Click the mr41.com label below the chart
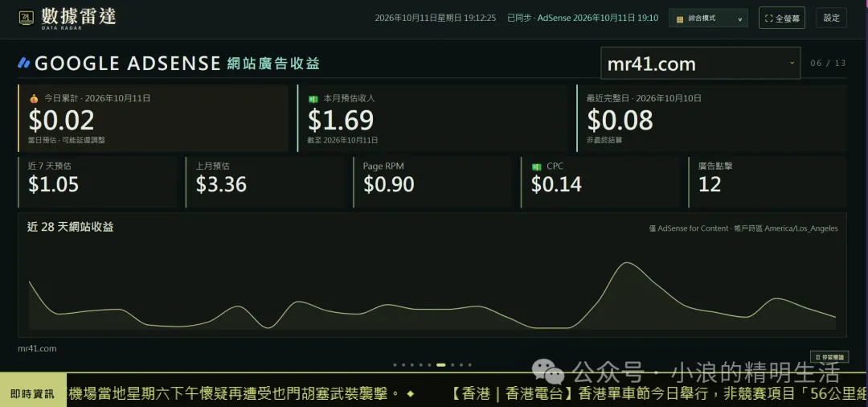The width and height of the screenshot is (868, 407). (37, 348)
